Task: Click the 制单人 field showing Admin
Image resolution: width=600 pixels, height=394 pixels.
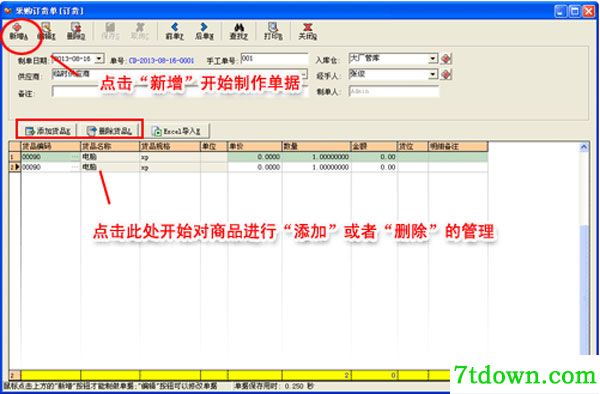Action: click(394, 91)
